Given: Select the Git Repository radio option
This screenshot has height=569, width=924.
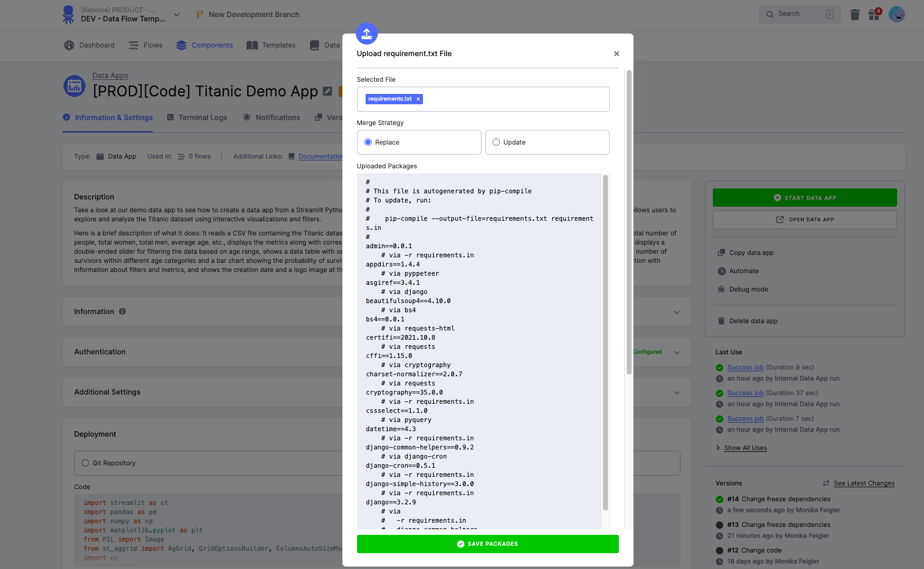Looking at the screenshot, I should (85, 463).
